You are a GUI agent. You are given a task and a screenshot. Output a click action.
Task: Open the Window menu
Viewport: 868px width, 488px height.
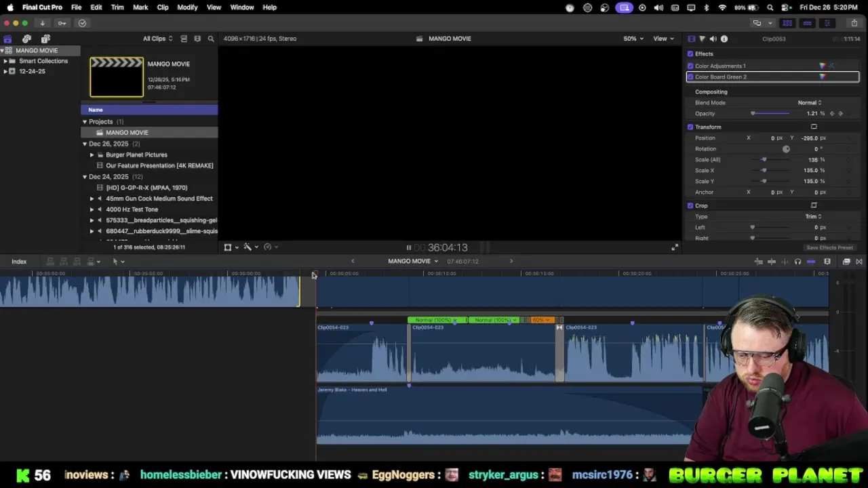click(242, 7)
